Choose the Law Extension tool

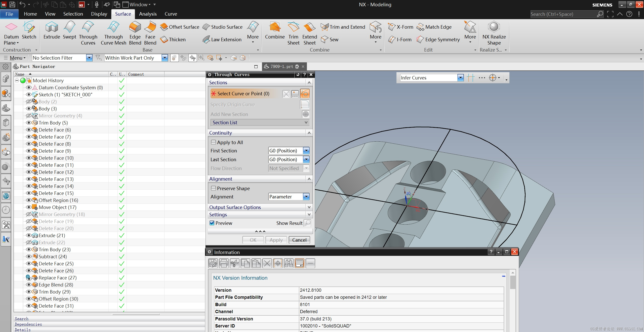click(222, 39)
